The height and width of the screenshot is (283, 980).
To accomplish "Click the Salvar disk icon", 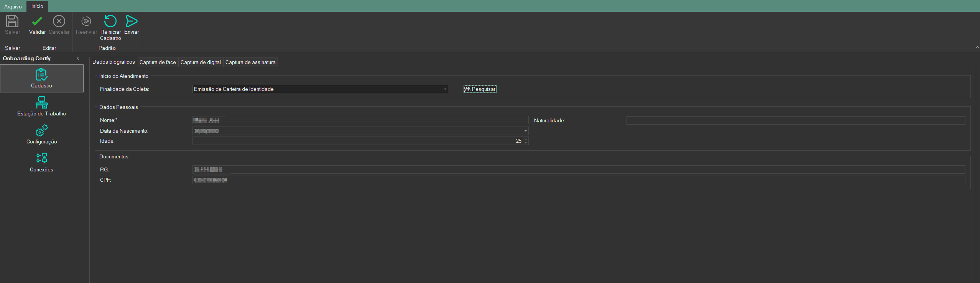I will 12,21.
